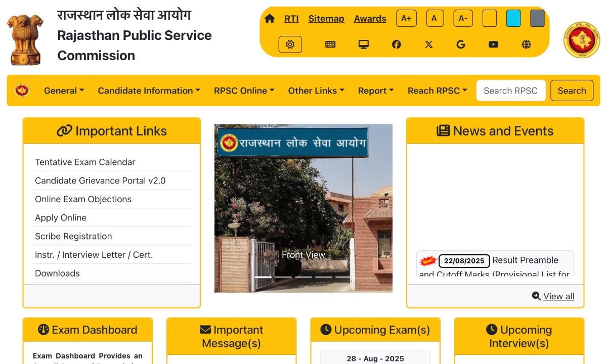The height and width of the screenshot is (364, 607).
Task: Click the 'Upcoming Interview(s)' panel heading
Action: pyautogui.click(x=519, y=337)
